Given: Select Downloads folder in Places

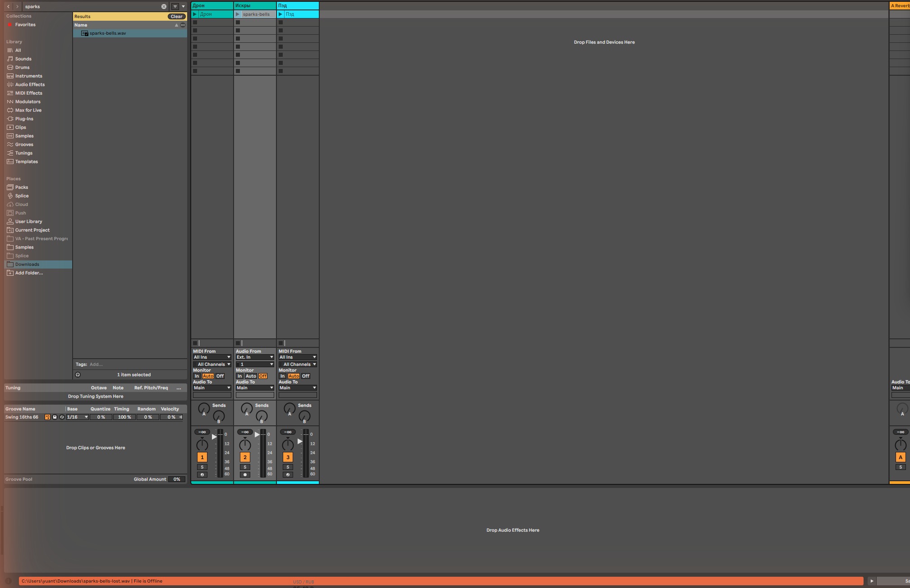Looking at the screenshot, I should 38,264.
